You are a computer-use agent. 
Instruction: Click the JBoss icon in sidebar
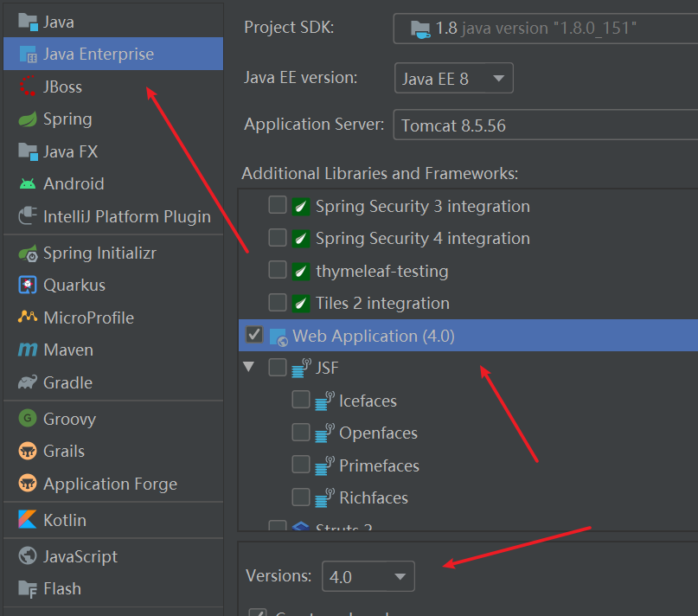(x=28, y=87)
